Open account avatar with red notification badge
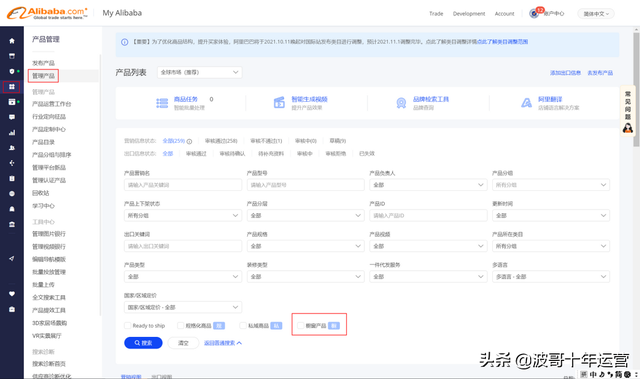The width and height of the screenshot is (640, 379). click(x=534, y=13)
